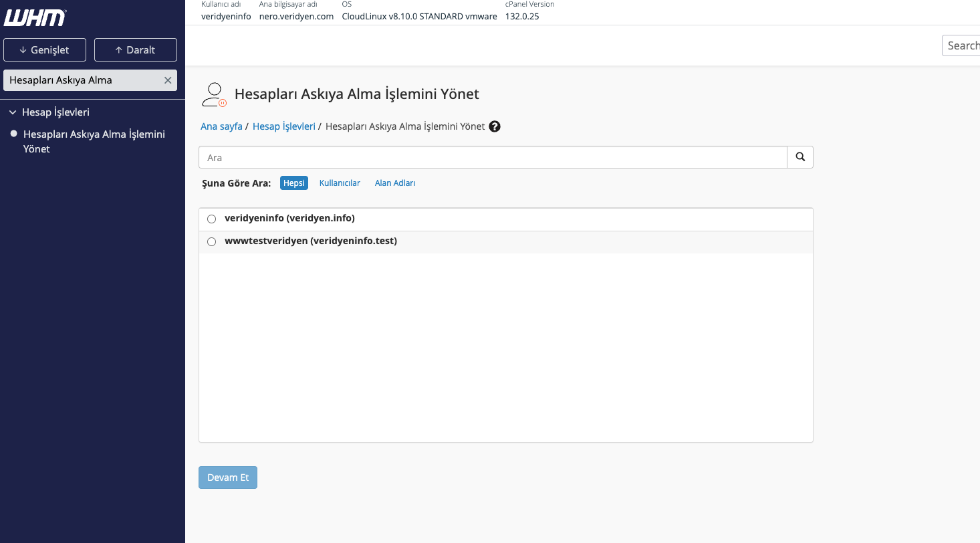Filter search by Kullanıcılar
The image size is (980, 543).
[340, 183]
